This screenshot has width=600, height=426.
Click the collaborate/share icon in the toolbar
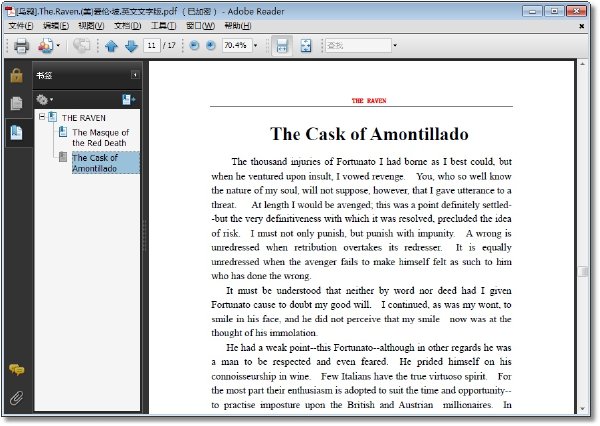tap(81, 46)
